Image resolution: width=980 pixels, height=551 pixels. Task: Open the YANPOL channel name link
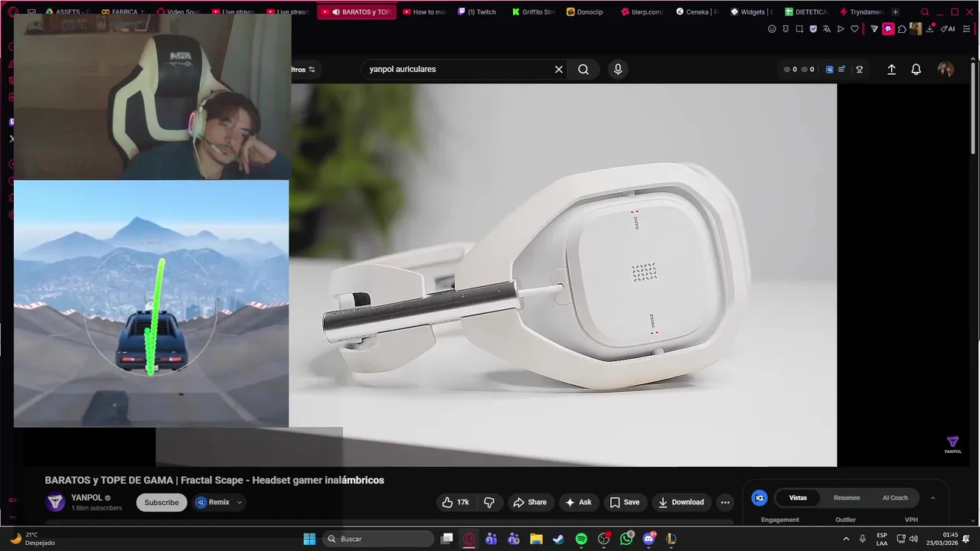coord(87,498)
